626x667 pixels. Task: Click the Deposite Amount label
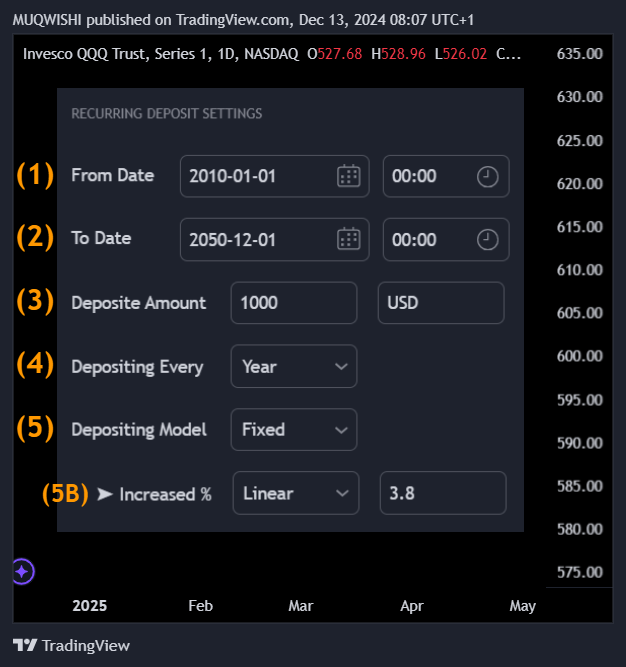[x=139, y=303]
